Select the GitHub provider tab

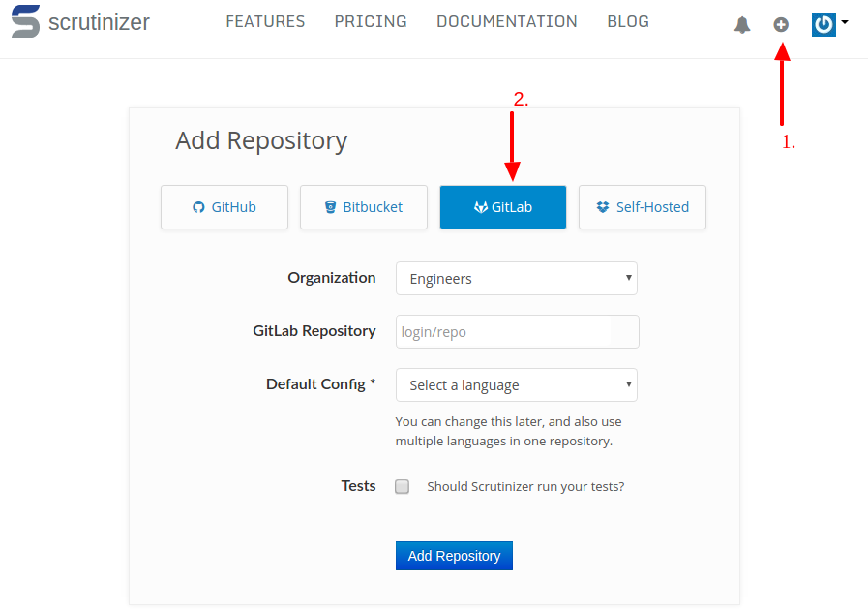point(224,207)
